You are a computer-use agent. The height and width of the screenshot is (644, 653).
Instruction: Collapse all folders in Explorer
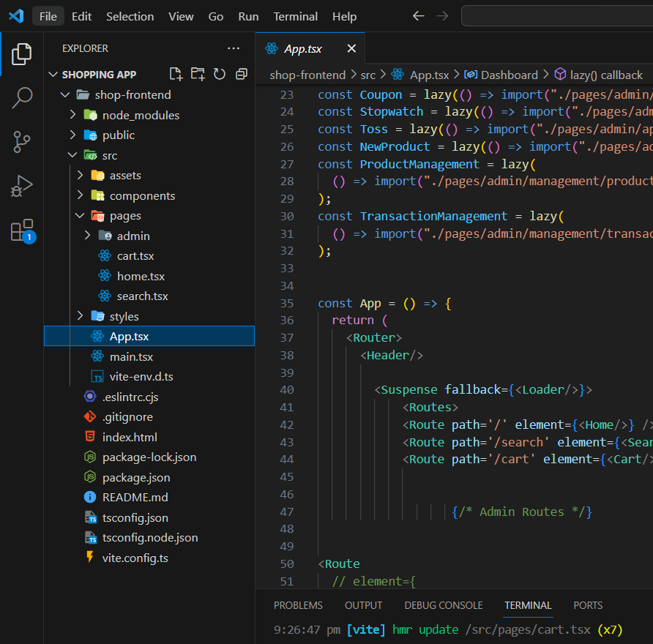coord(242,74)
